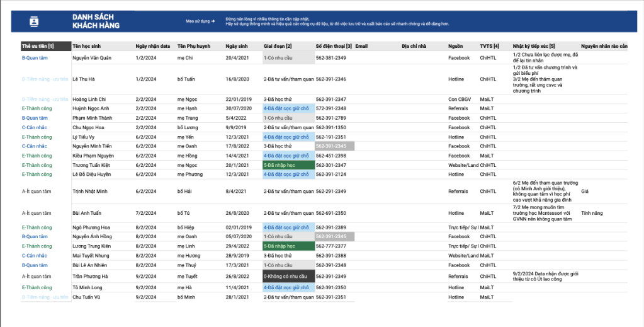The width and height of the screenshot is (644, 327).
Task: Select the student name 'Lê Thu Hà'
Action: click(x=84, y=79)
